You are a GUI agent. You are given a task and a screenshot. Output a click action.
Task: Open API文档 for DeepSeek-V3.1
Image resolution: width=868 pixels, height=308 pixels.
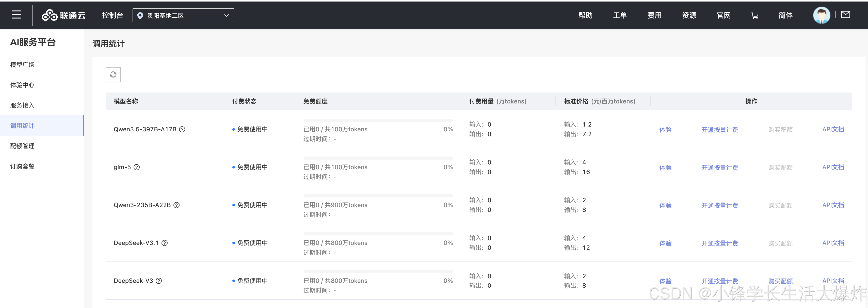(x=833, y=243)
